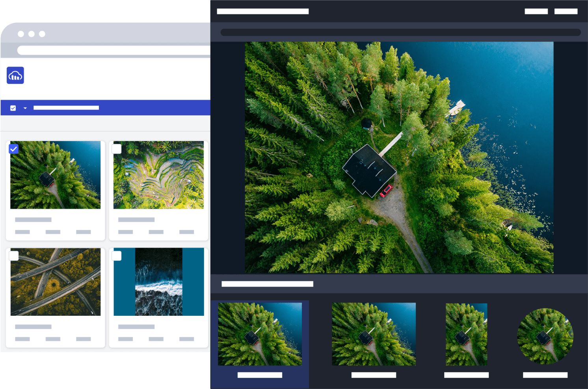Viewport: 588px width, 389px height.
Task: Choose the second landscape forest transformation preview
Action: point(374,334)
